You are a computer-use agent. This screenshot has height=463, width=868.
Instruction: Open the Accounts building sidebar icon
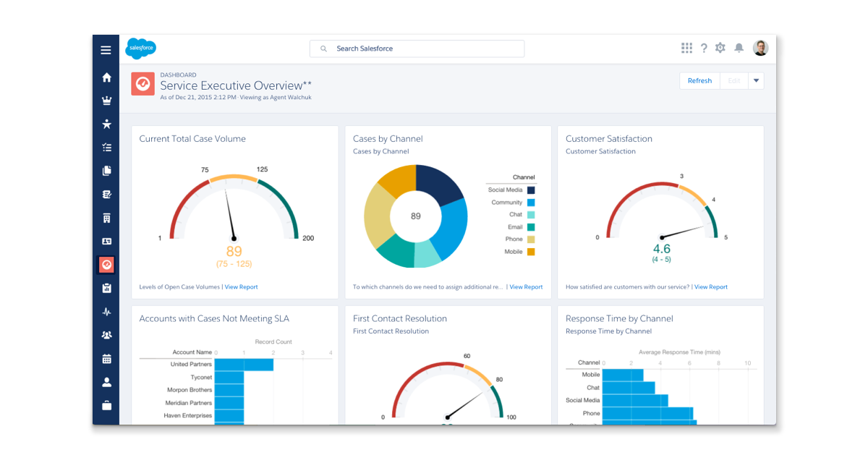pyautogui.click(x=106, y=218)
